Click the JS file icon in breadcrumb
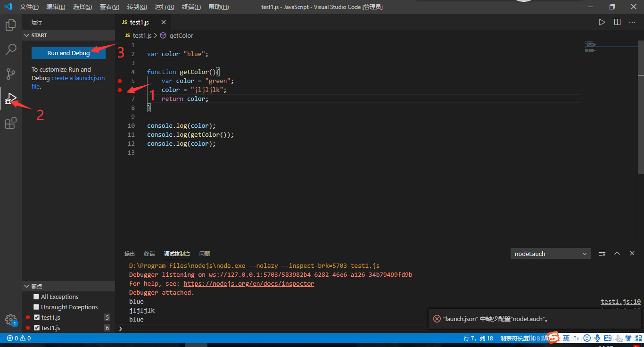 pyautogui.click(x=127, y=35)
